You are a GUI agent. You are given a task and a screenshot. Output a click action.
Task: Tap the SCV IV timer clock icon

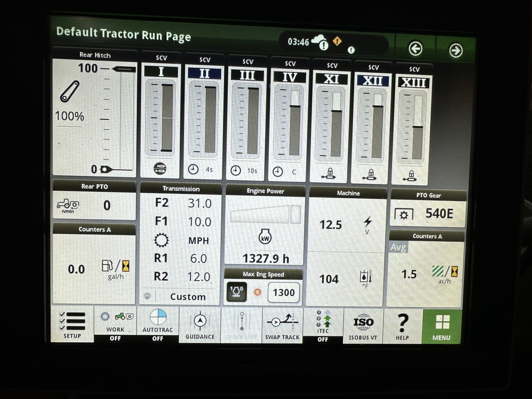278,172
